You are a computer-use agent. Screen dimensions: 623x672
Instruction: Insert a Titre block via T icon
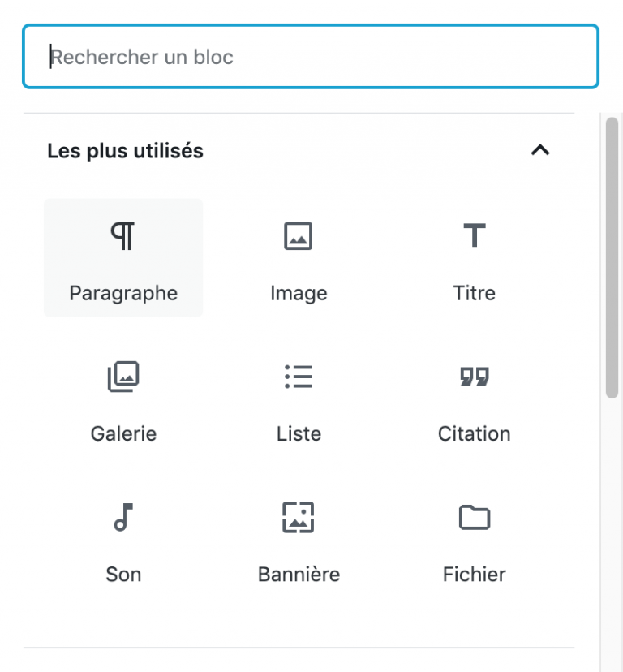tap(475, 236)
